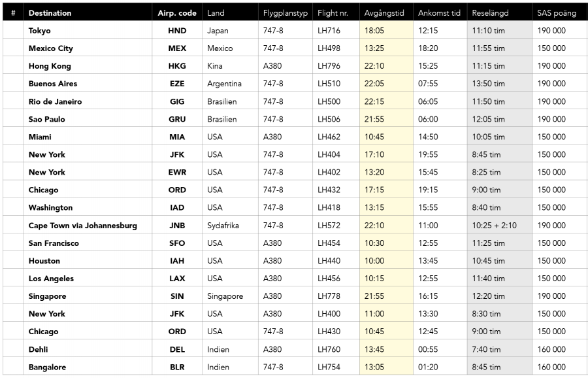This screenshot has height=378, width=588.
Task: Click the Cape Town via Johannesburg cell
Action: pos(83,226)
